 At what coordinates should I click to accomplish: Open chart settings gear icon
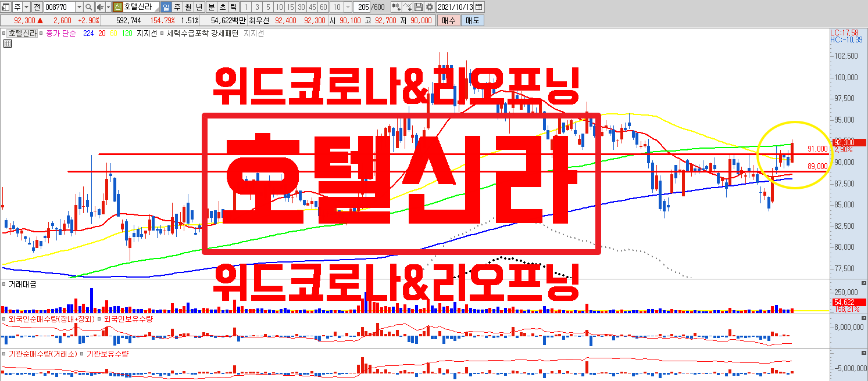429,7
